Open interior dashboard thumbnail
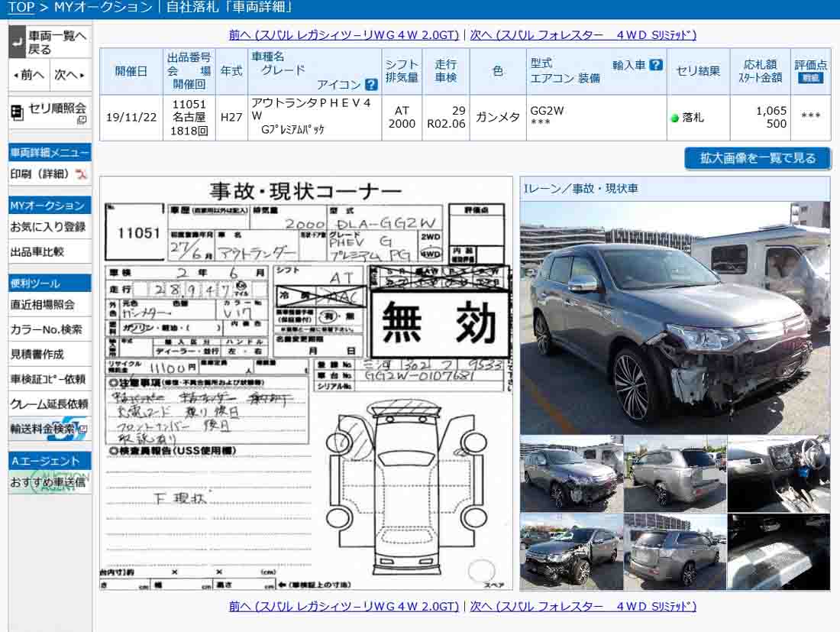840x632 pixels. click(779, 473)
